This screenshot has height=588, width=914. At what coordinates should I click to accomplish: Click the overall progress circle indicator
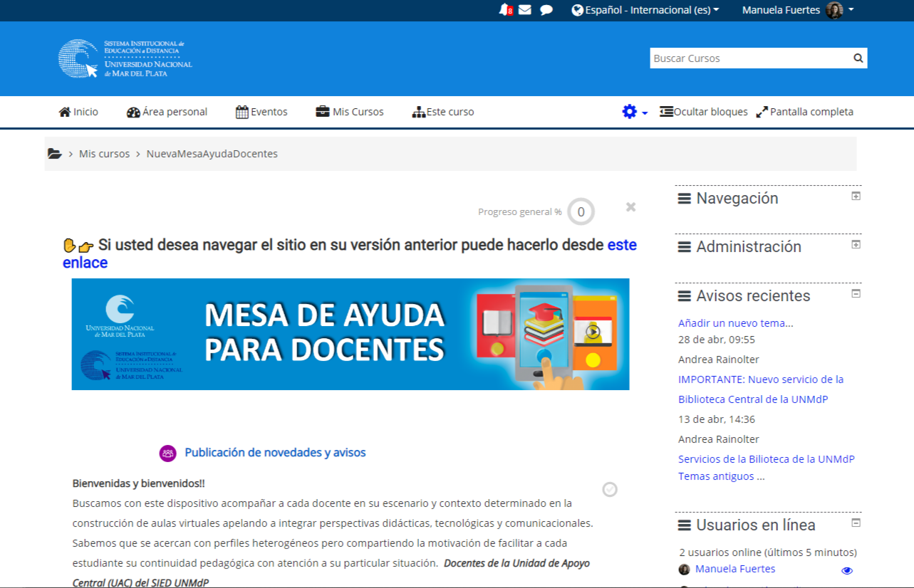(581, 211)
